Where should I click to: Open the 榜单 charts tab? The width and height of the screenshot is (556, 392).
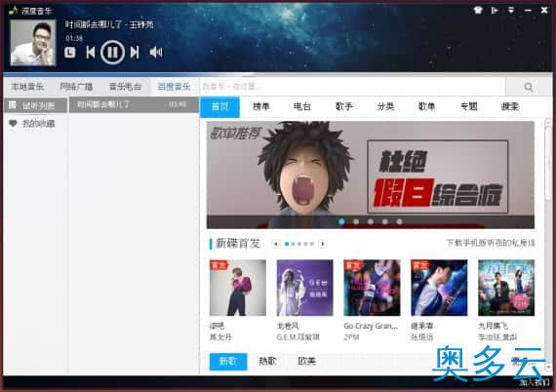261,106
